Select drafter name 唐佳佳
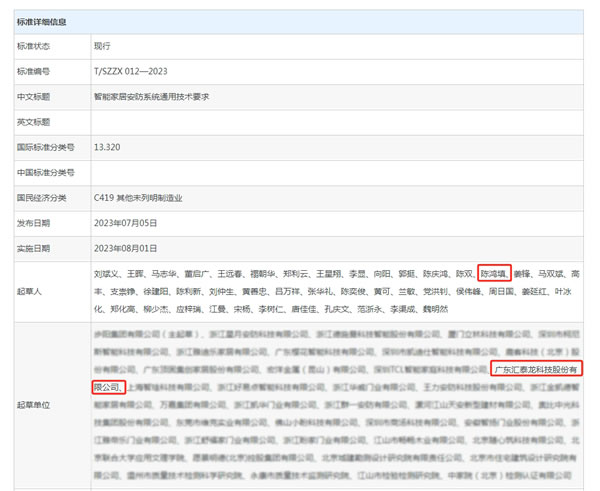 pyautogui.click(x=303, y=309)
